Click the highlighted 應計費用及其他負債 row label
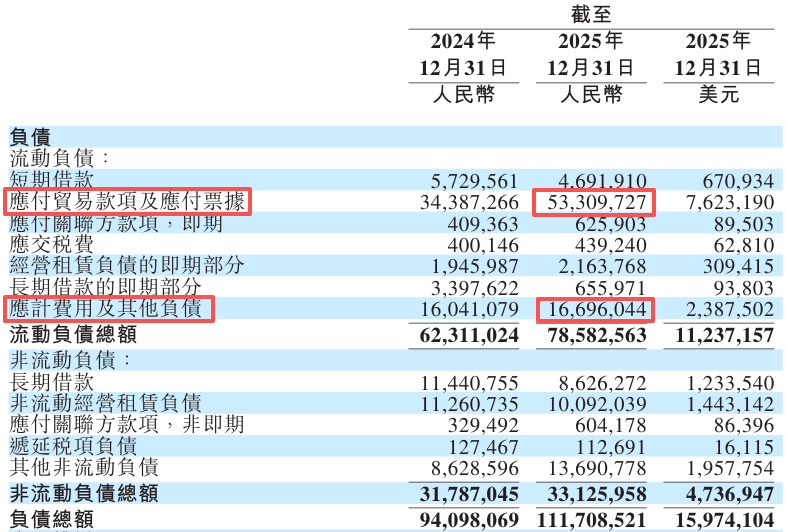 click(x=108, y=308)
